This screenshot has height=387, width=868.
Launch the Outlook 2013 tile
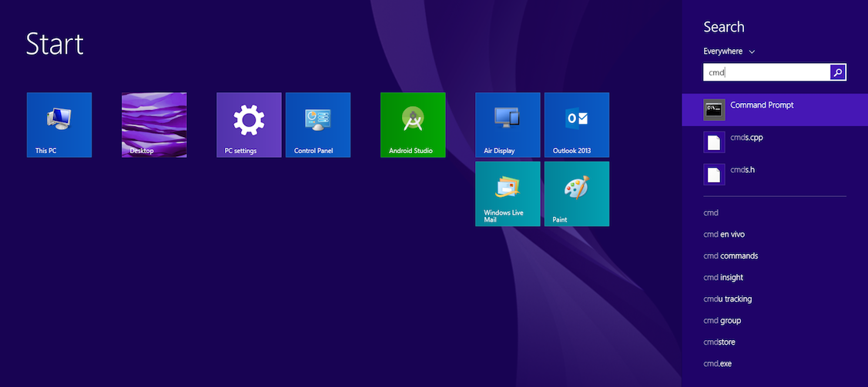[577, 125]
